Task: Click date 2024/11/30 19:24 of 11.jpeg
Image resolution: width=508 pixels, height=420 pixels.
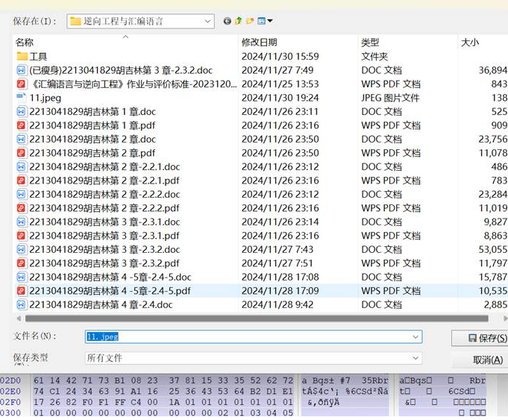Action: 280,98
